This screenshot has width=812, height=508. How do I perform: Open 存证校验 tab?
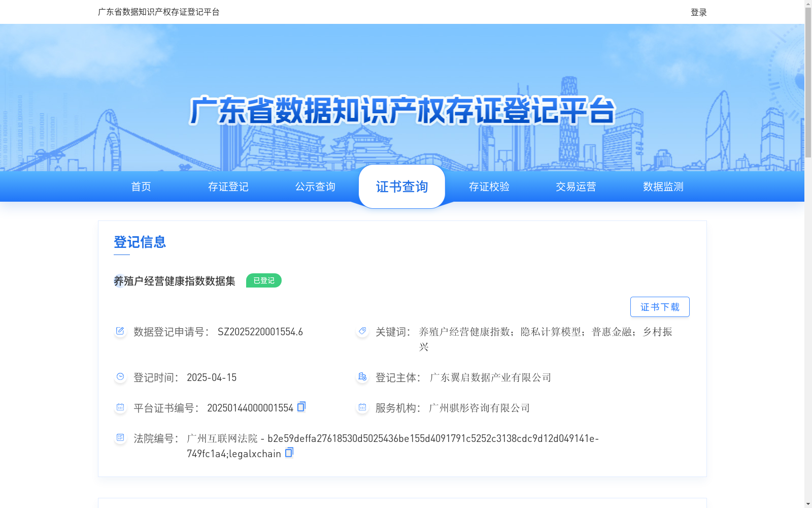489,186
